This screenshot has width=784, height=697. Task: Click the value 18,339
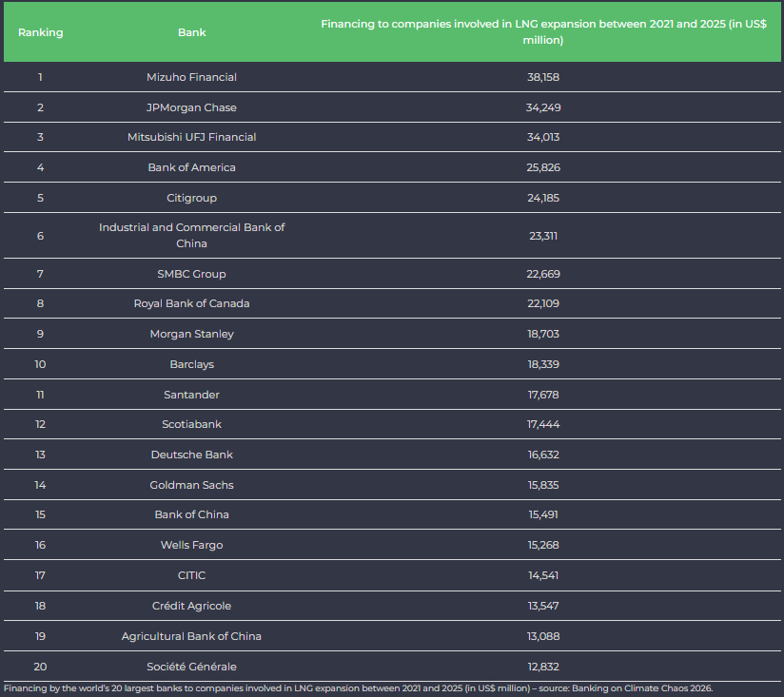(543, 364)
